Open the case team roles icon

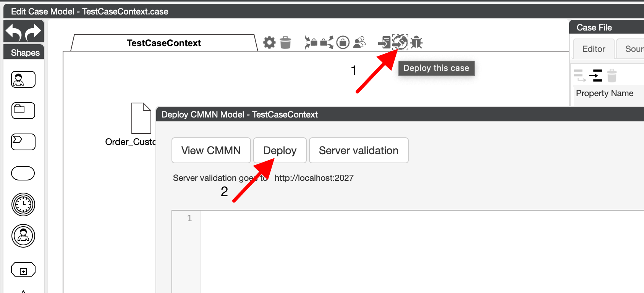(359, 42)
